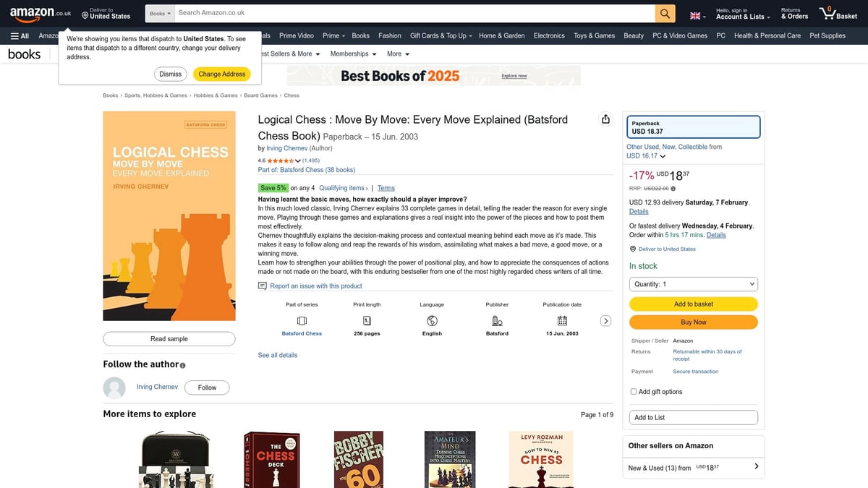This screenshot has height=488, width=868.
Task: Click the location pin next to Deliver to United States
Action: 633,249
